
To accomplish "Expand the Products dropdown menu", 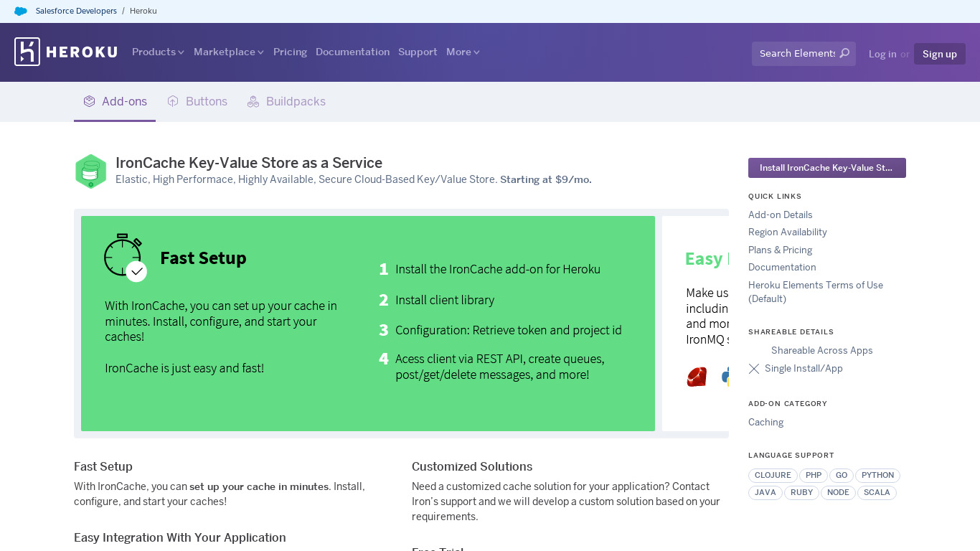I will 158,52.
